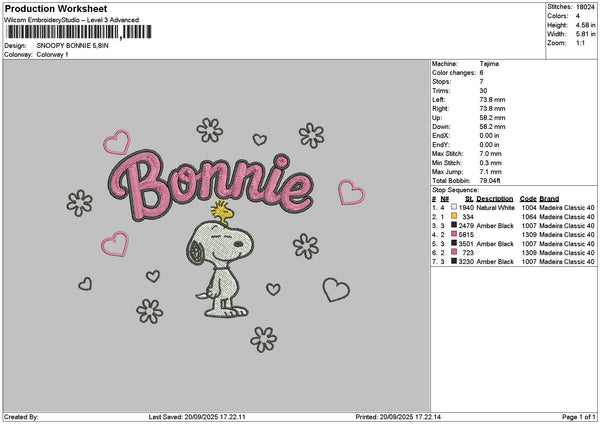Pick the pink swatch beside stitch count 723
The image size is (600, 424).
click(454, 252)
